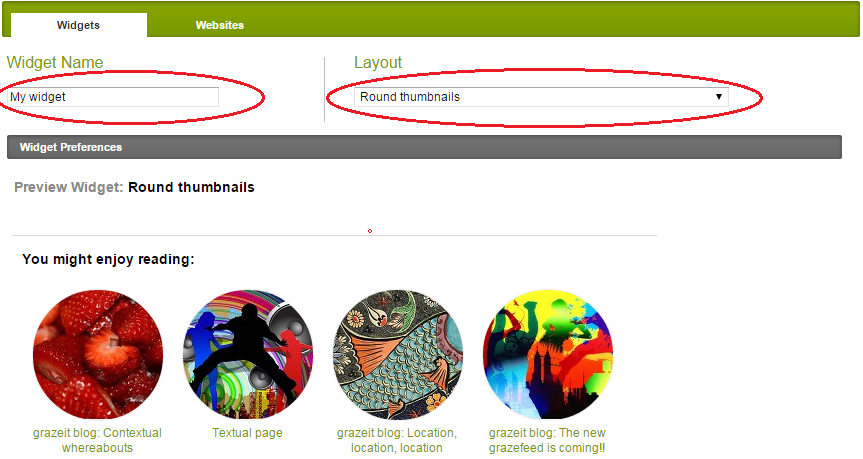Expand the Widget Preferences bar
The image size is (863, 459).
[424, 147]
